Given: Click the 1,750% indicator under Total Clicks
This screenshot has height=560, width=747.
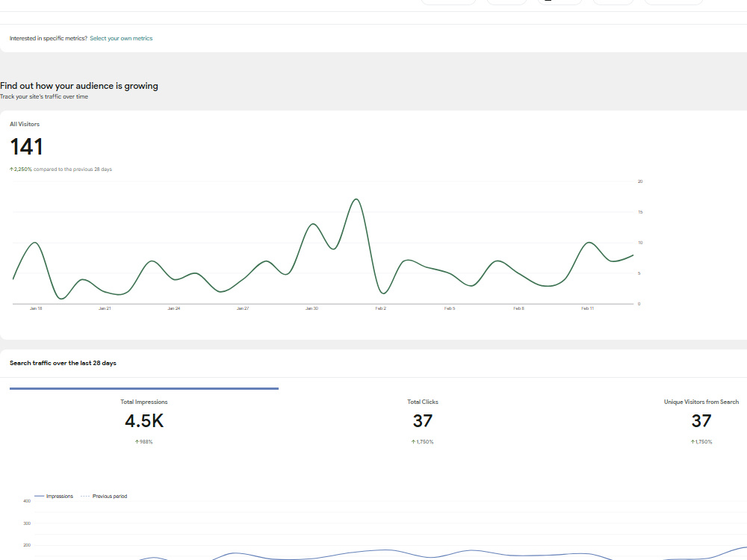Looking at the screenshot, I should (x=423, y=442).
